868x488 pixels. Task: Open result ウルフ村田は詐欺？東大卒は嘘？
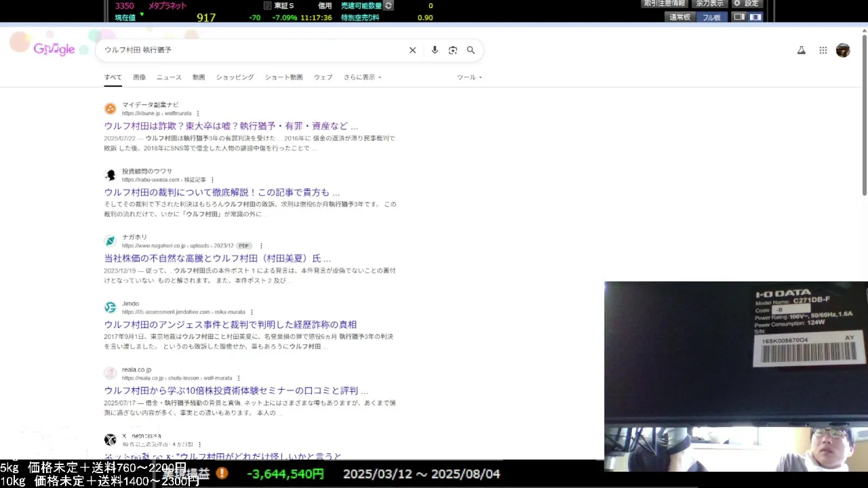231,126
